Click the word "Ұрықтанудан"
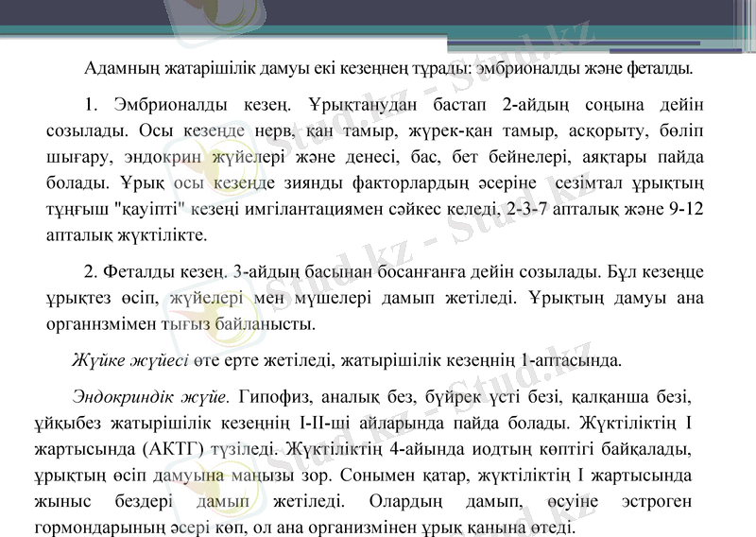 (x=363, y=104)
